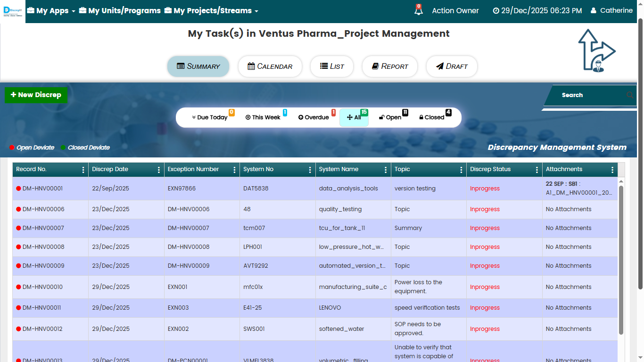This screenshot has width=644, height=362.
Task: Expand My Projects/Streams dropdown
Action: tap(211, 11)
